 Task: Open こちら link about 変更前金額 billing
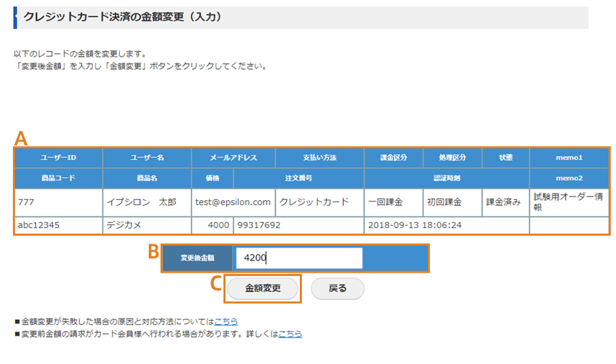click(290, 334)
